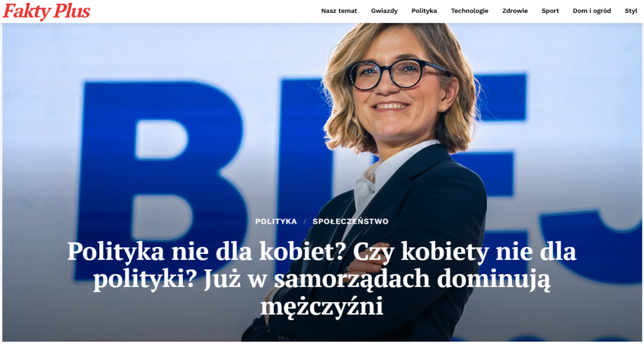Click the Fakty Plus logo
This screenshot has height=344, width=644.
tap(47, 11)
